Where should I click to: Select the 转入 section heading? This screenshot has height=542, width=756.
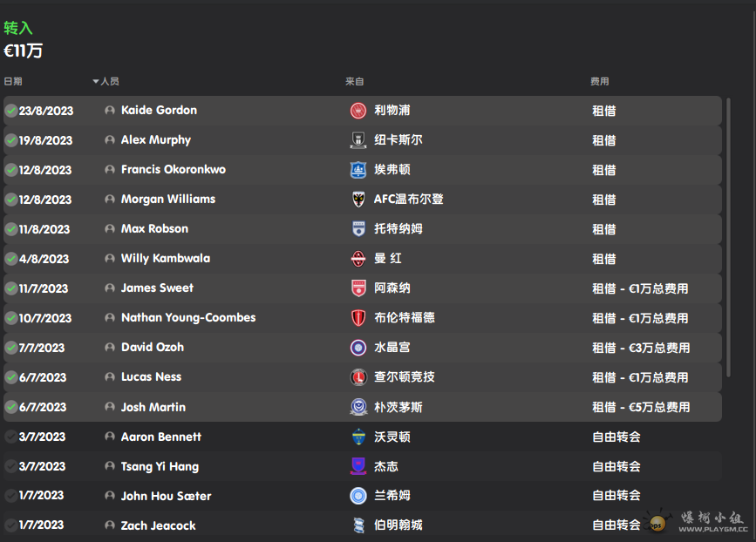click(x=18, y=29)
